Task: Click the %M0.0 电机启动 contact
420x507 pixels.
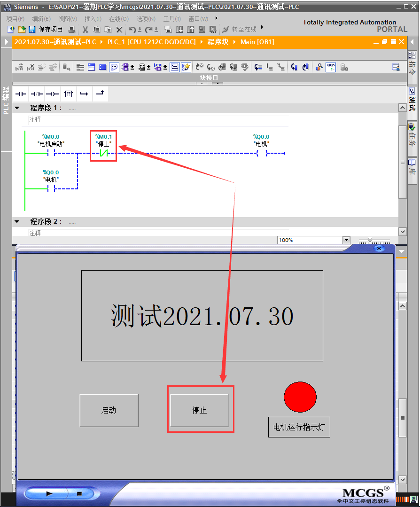Action: point(51,153)
